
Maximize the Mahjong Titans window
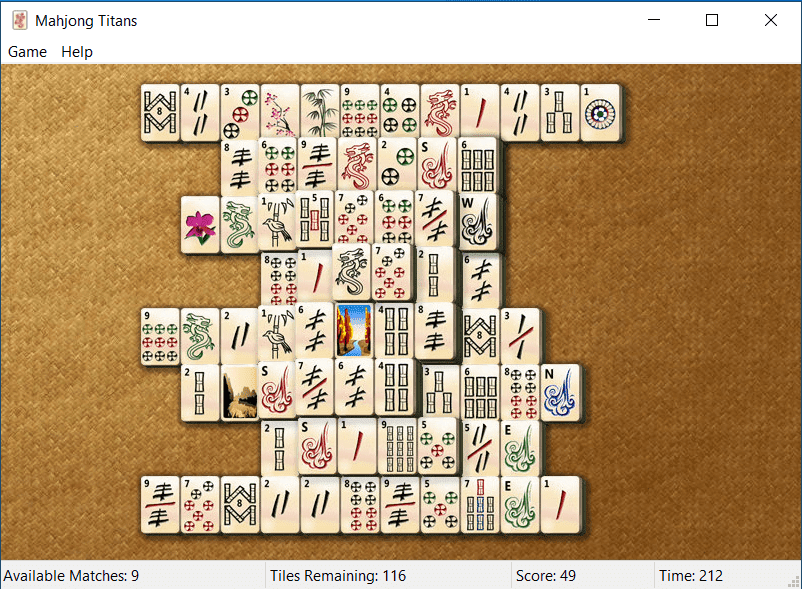pos(712,20)
